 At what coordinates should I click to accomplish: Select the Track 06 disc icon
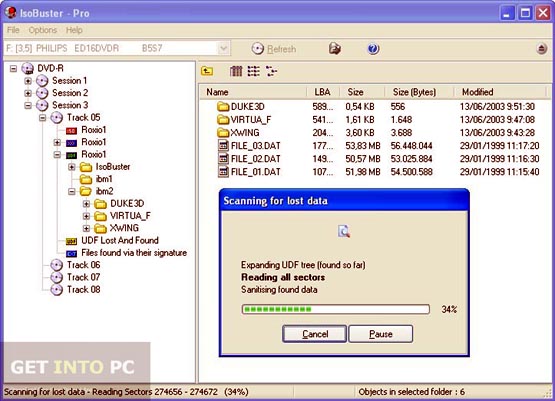[56, 265]
